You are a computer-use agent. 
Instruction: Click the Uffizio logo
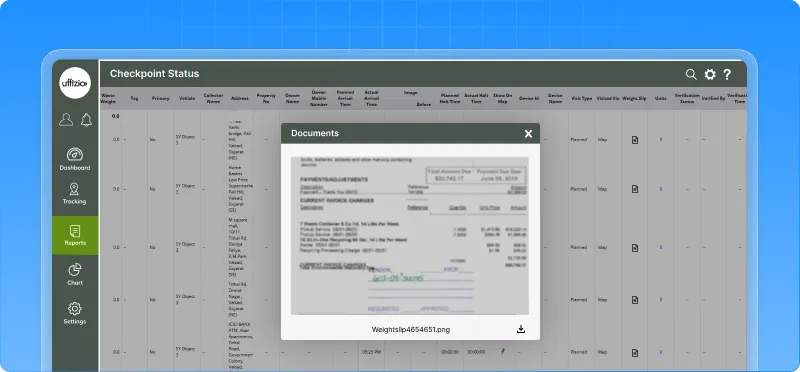click(x=75, y=83)
